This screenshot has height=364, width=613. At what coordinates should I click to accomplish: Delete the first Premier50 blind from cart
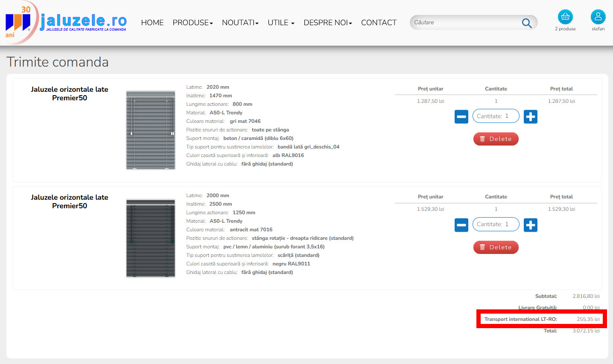tap(496, 139)
